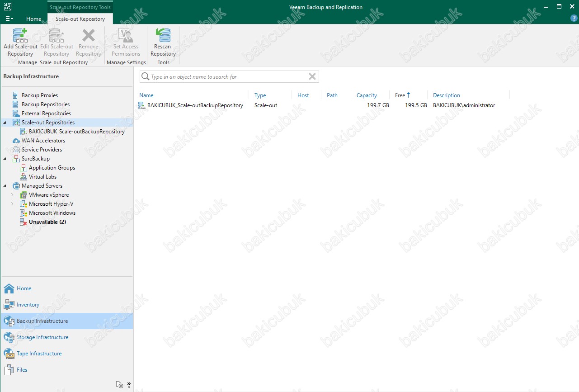Open the help question mark icon
Image resolution: width=579 pixels, height=392 pixels.
click(x=574, y=19)
